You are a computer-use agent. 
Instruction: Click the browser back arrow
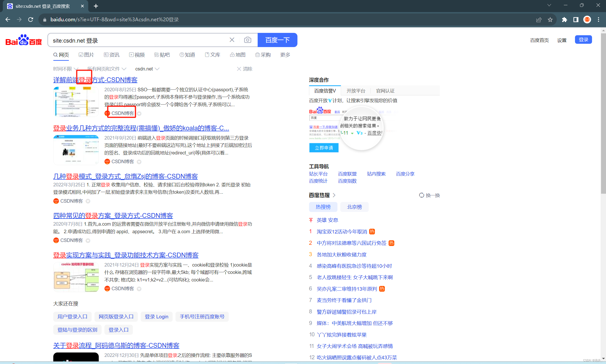click(8, 19)
